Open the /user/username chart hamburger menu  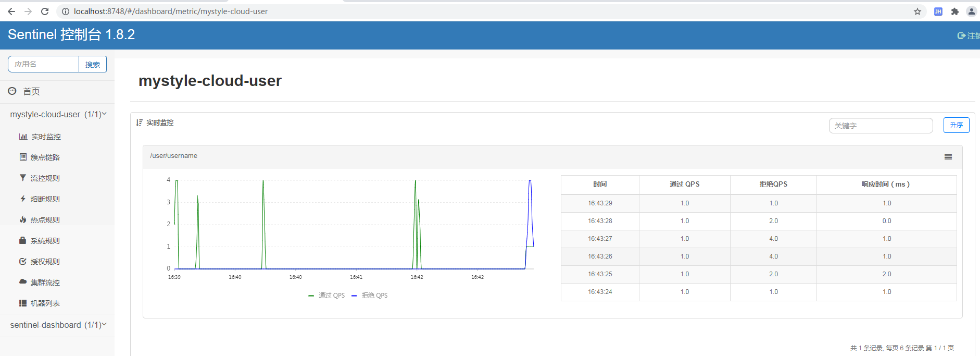948,156
